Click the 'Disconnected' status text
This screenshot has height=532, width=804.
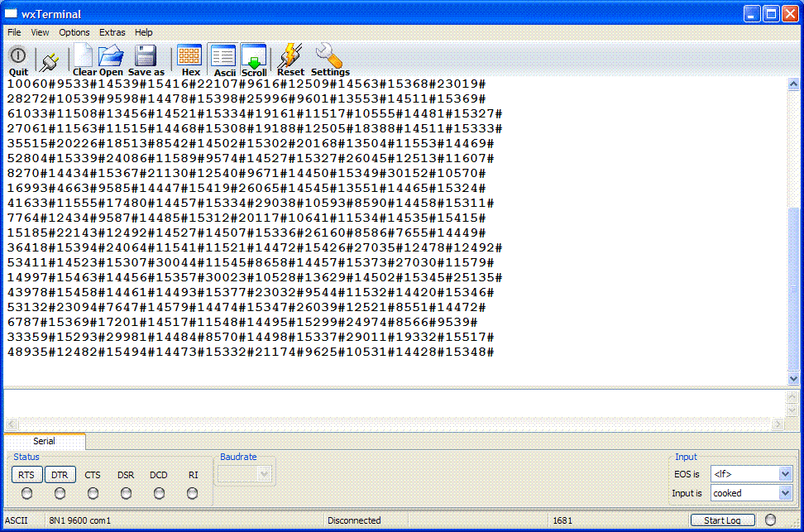tap(354, 520)
